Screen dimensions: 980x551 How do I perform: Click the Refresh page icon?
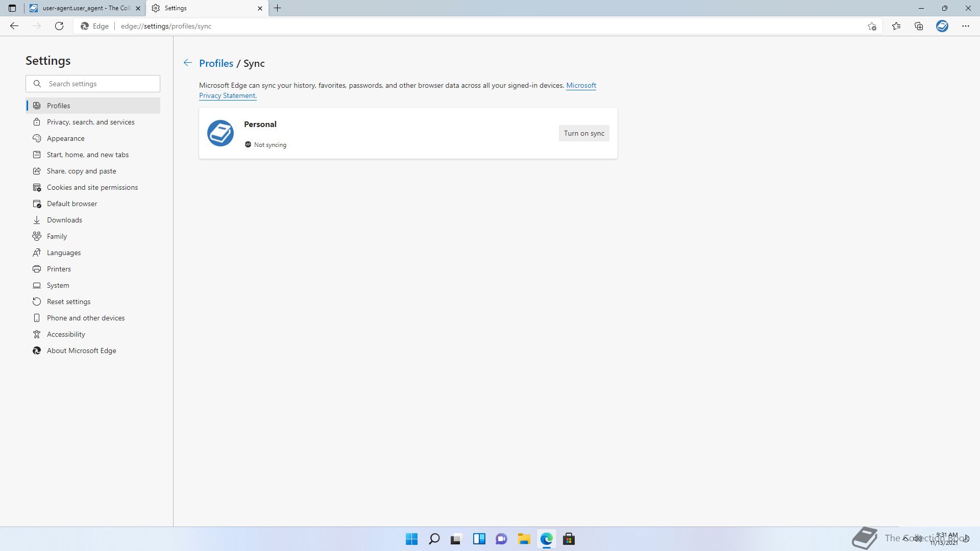click(59, 26)
